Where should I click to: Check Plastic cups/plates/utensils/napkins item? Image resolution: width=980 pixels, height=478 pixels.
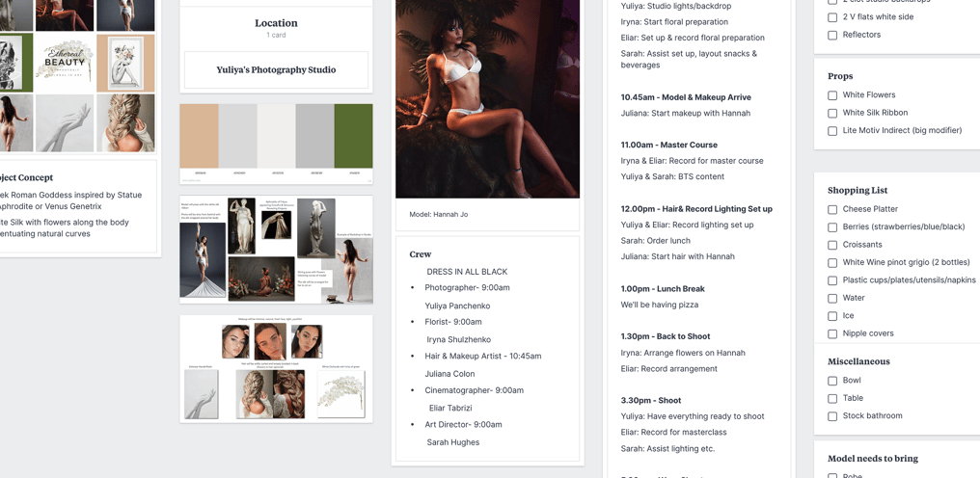pos(832,280)
